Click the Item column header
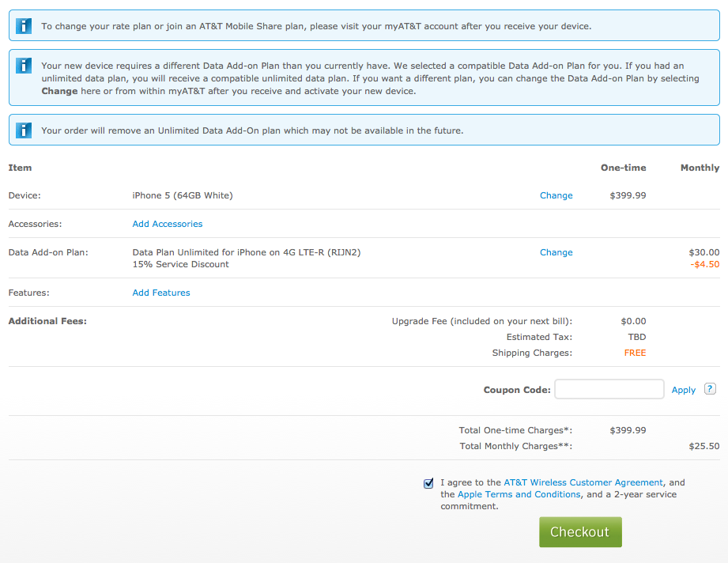Image resolution: width=728 pixels, height=563 pixels. [x=20, y=168]
